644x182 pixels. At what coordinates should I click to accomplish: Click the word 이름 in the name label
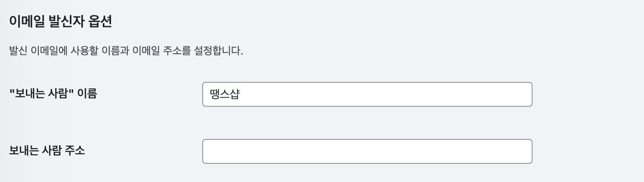click(x=88, y=93)
